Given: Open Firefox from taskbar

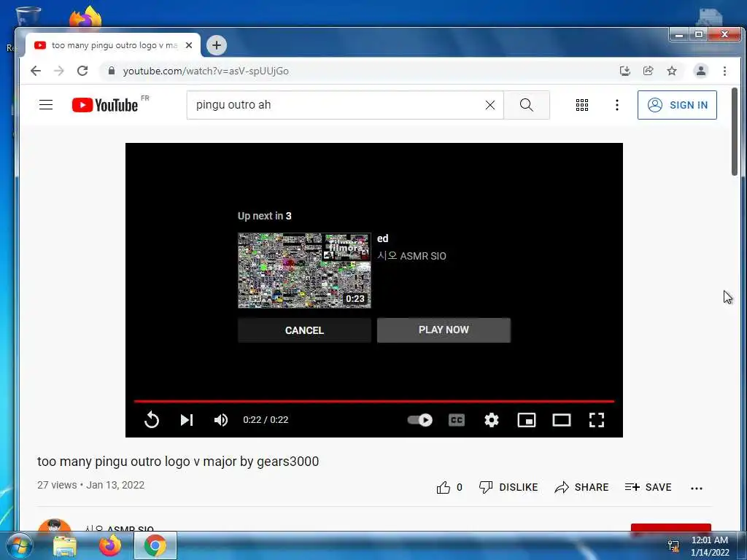Looking at the screenshot, I should [x=109, y=546].
